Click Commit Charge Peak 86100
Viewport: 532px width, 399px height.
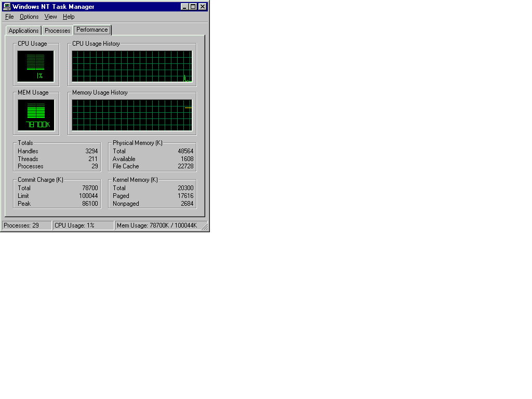90,204
